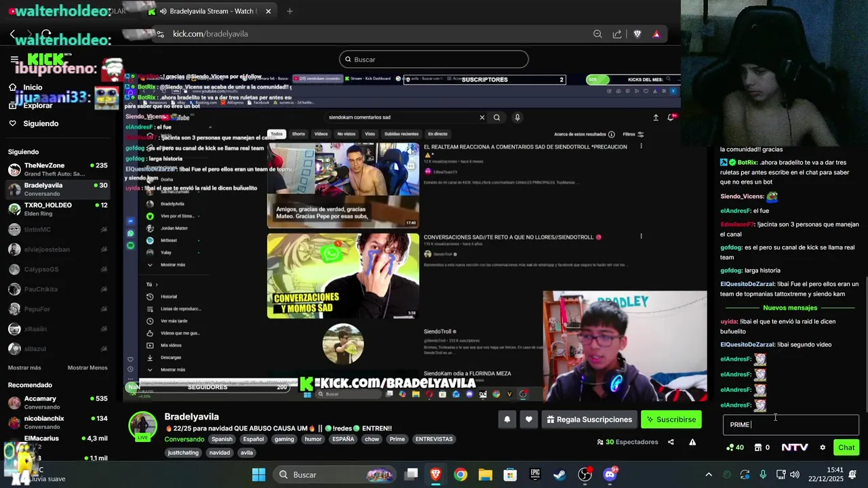Open the Kick sidebar hamburger menu

[14, 60]
